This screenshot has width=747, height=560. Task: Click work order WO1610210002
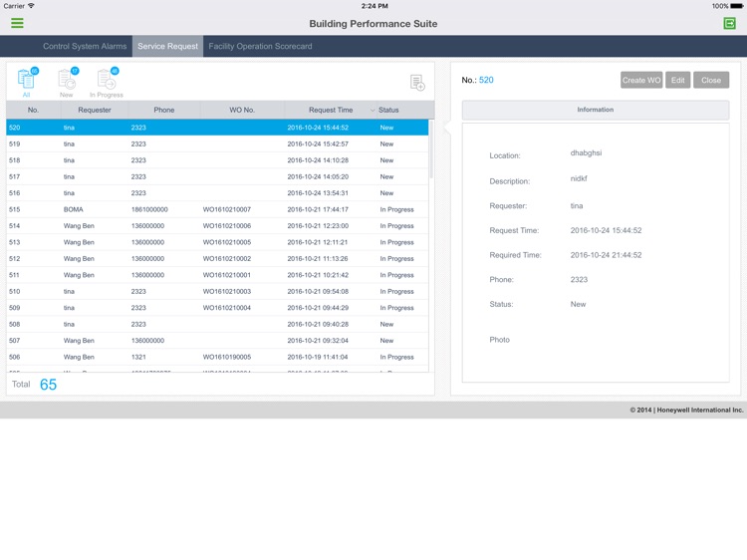tap(227, 259)
